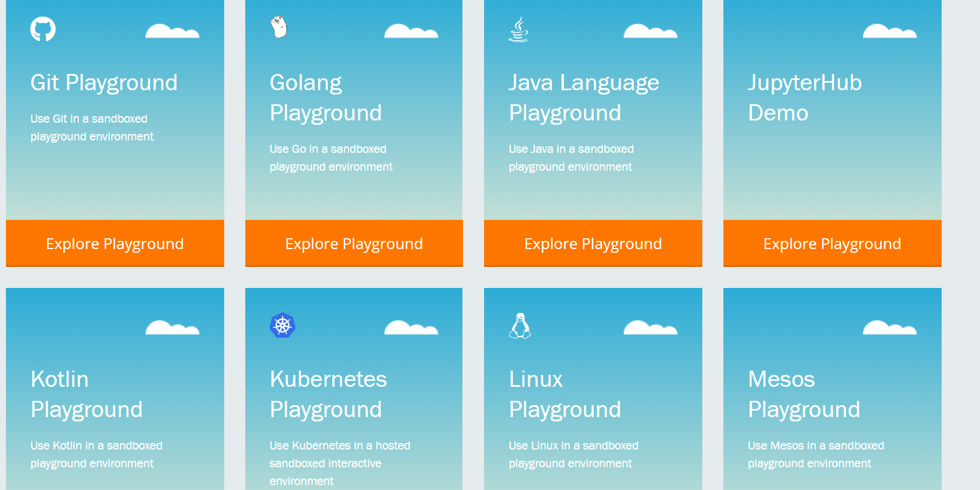Click the Kubernetes Playground heading
The image size is (980, 490).
[328, 394]
